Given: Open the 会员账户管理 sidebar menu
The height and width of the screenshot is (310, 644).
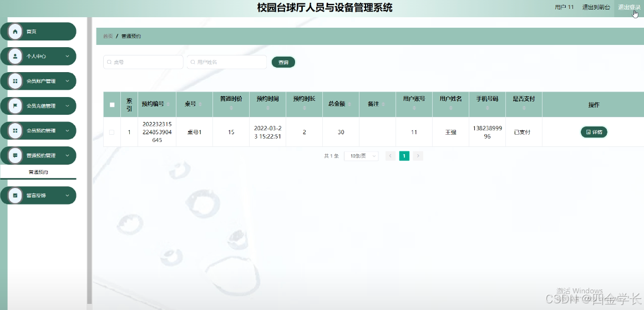Looking at the screenshot, I should point(39,81).
